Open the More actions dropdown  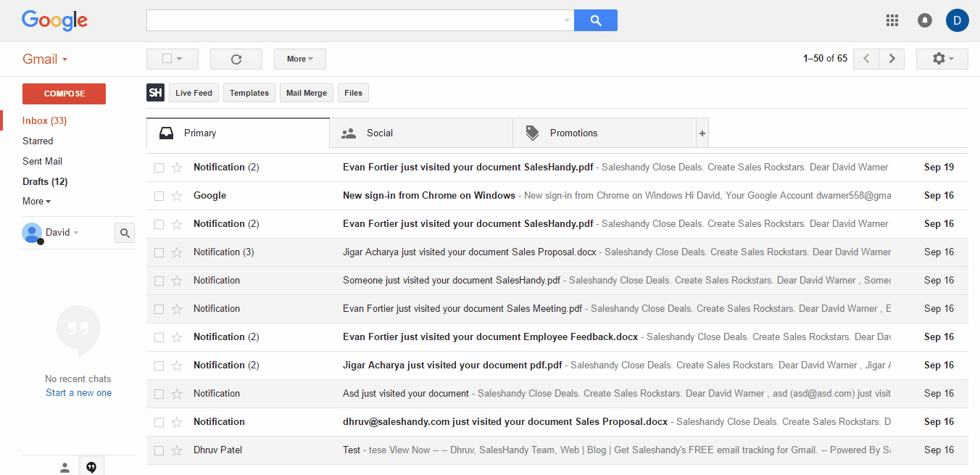click(x=300, y=59)
